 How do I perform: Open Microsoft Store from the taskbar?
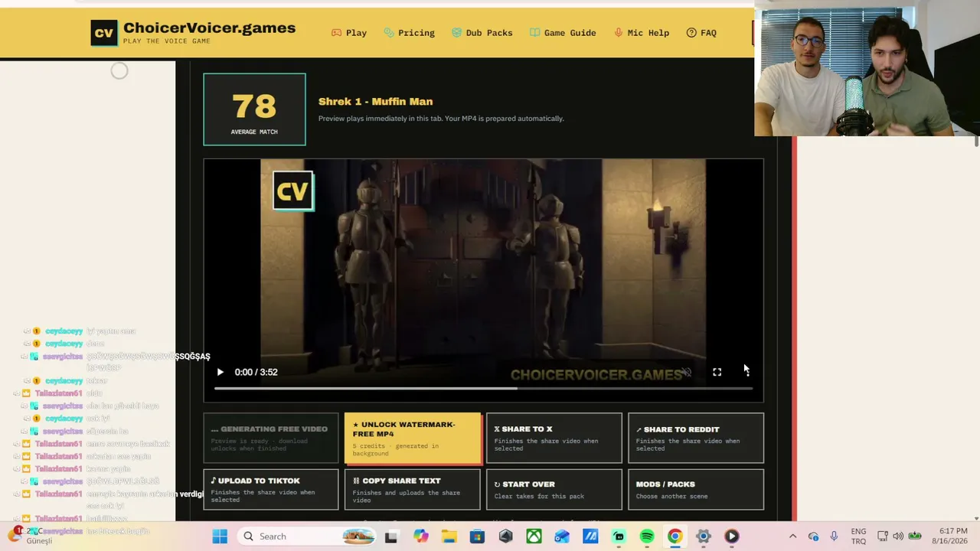477,536
